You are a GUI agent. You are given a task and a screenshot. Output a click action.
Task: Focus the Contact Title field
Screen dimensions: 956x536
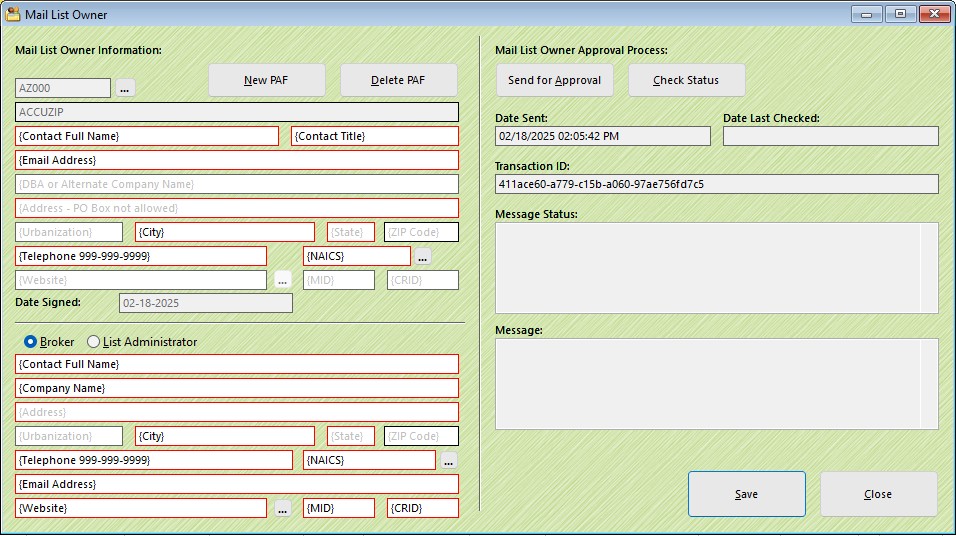pyautogui.click(x=375, y=136)
